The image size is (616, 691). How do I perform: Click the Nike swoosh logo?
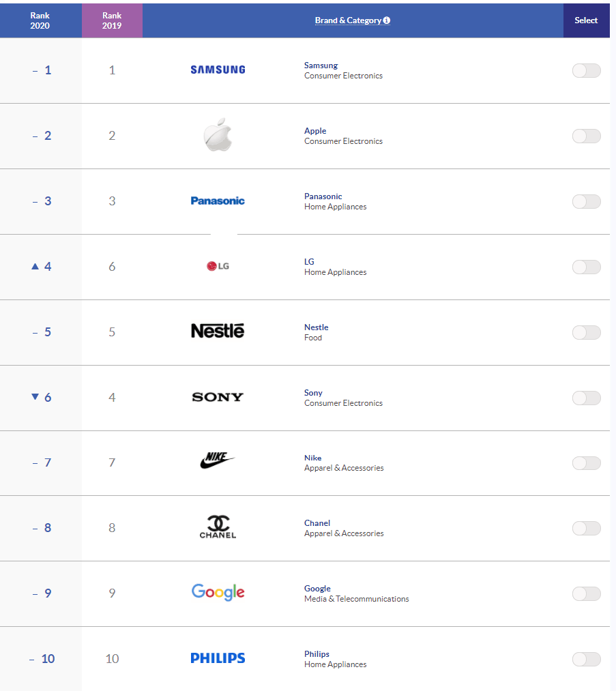[218, 462]
